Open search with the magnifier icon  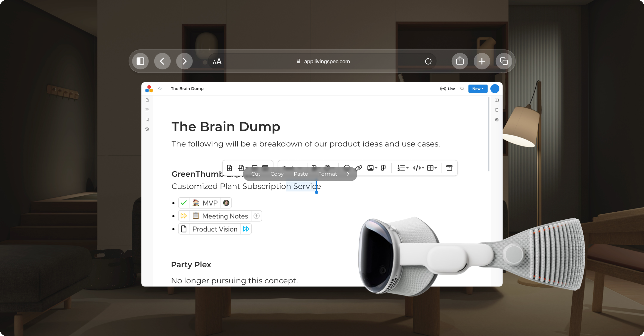(462, 89)
